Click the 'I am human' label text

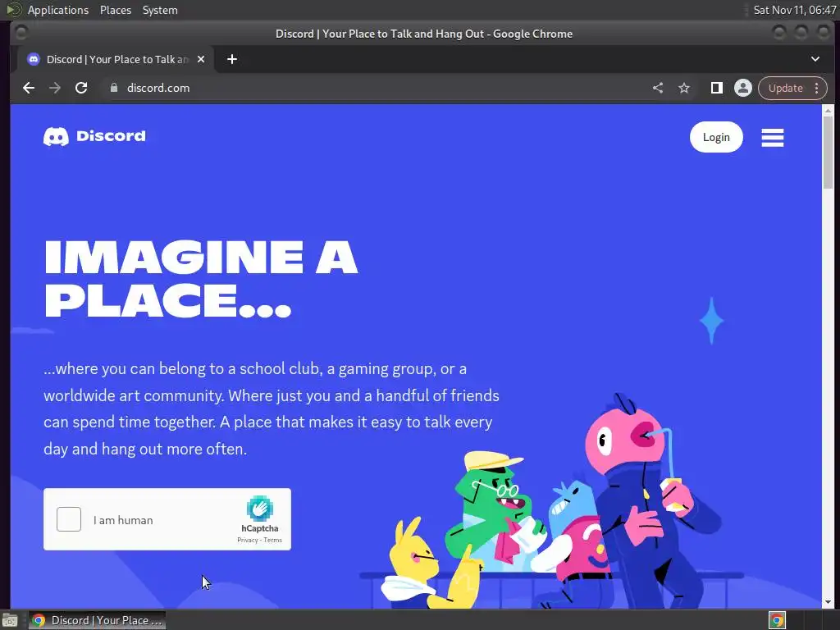click(123, 520)
